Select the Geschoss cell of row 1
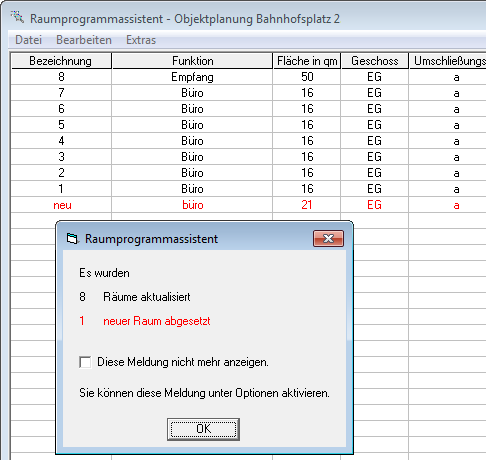Image resolution: width=486 pixels, height=460 pixels. [375, 189]
